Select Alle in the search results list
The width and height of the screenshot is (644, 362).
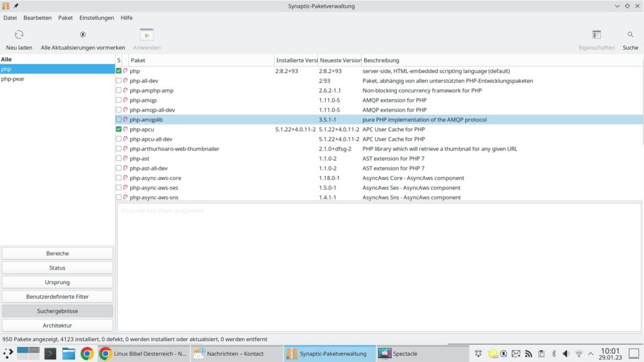pyautogui.click(x=57, y=59)
